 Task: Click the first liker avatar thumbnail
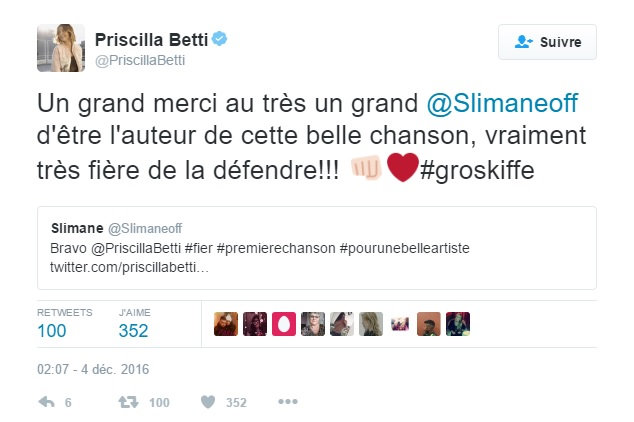pyautogui.click(x=225, y=324)
